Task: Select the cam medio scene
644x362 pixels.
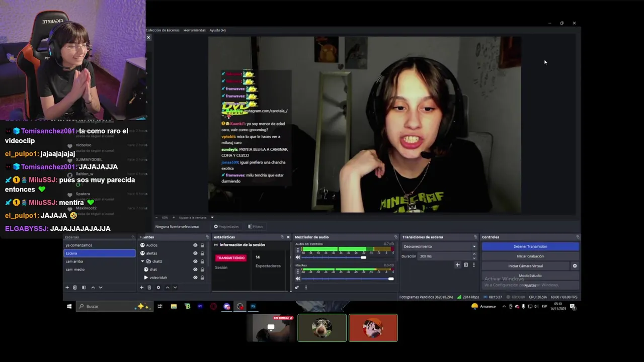Action: coord(100,269)
